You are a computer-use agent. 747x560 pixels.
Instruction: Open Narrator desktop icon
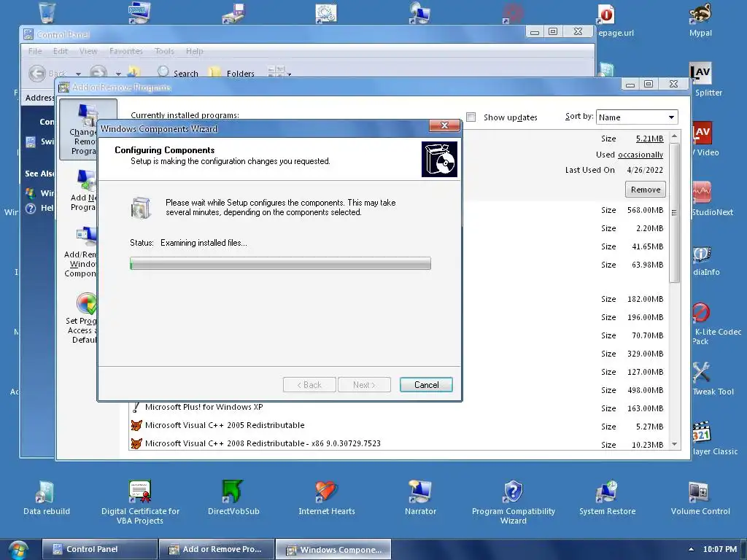point(420,498)
